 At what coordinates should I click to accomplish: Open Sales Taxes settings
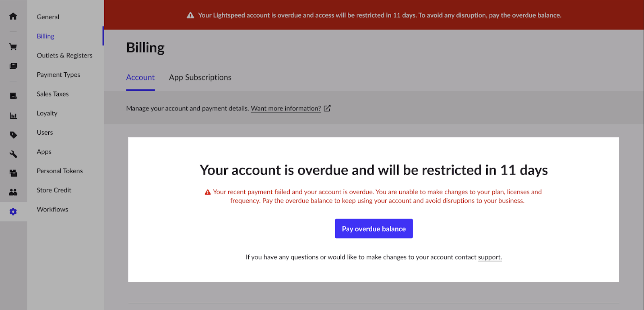click(53, 94)
